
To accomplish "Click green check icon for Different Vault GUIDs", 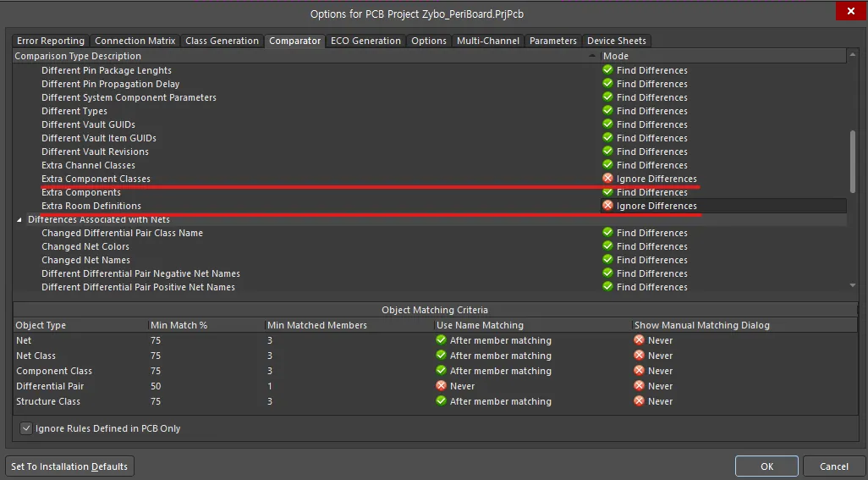I will (607, 124).
